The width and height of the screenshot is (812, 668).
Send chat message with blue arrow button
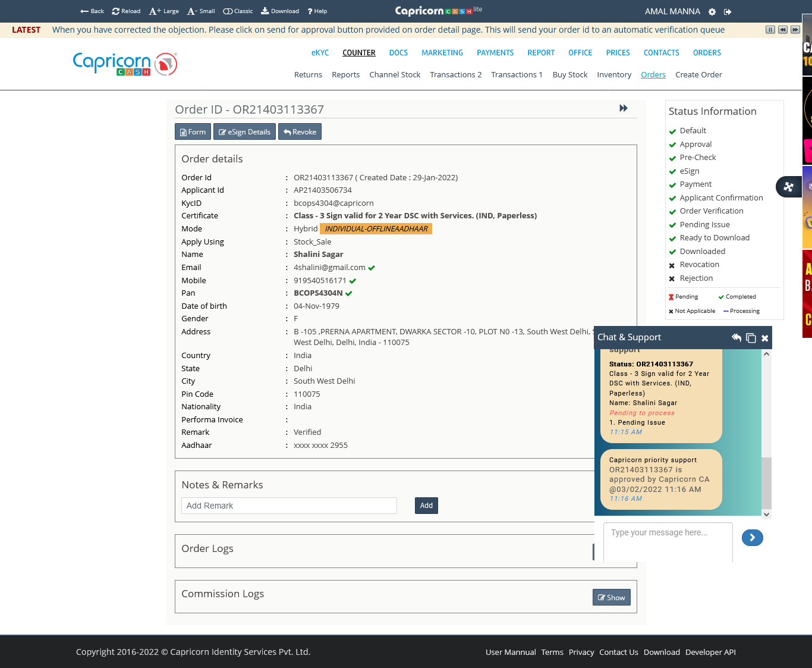tap(752, 538)
